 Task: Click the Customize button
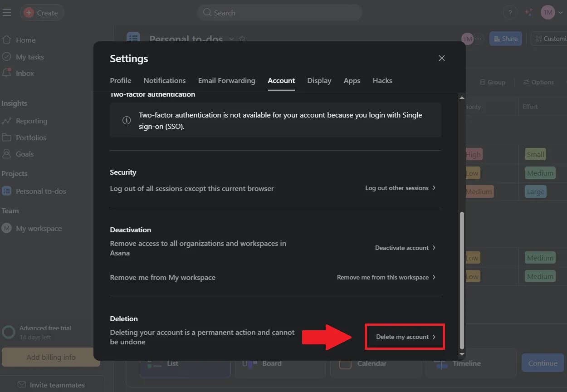click(x=549, y=39)
